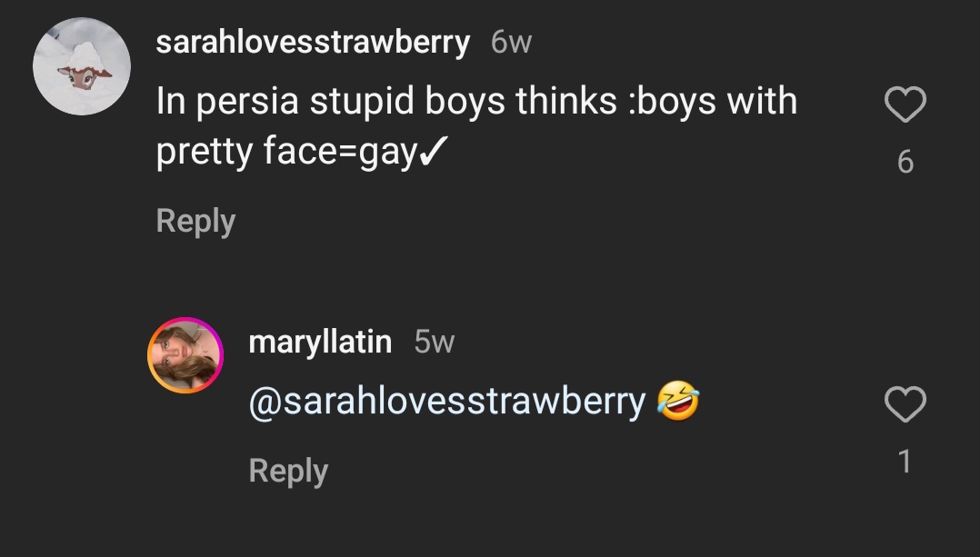Screen dimensions: 980x557
Task: Open the sarahlovesstrawberry username in the comment header
Action: (x=313, y=43)
